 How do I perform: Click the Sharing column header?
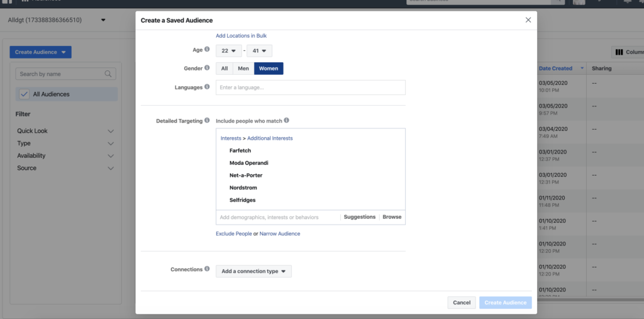[601, 68]
